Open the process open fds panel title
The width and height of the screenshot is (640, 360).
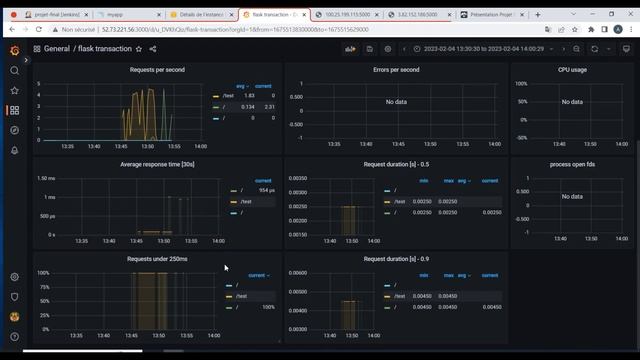[x=572, y=164]
